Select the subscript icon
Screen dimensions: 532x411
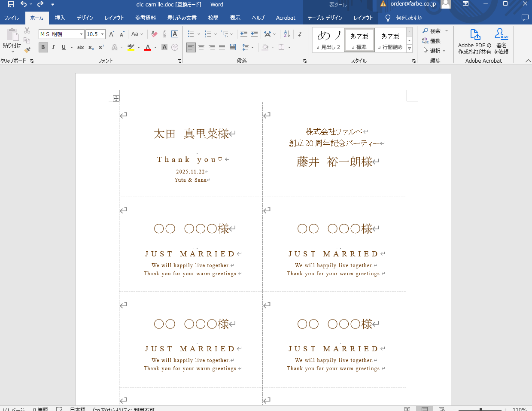pos(90,47)
